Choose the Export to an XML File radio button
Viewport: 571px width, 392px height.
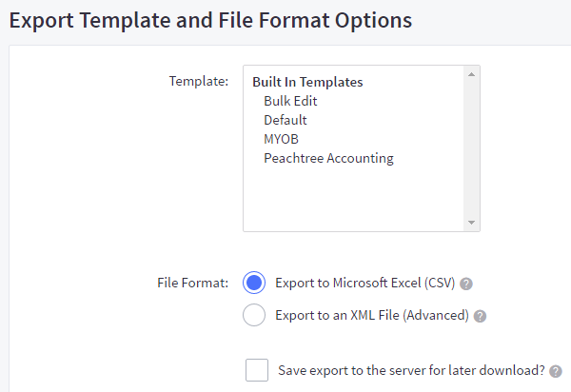(x=254, y=315)
